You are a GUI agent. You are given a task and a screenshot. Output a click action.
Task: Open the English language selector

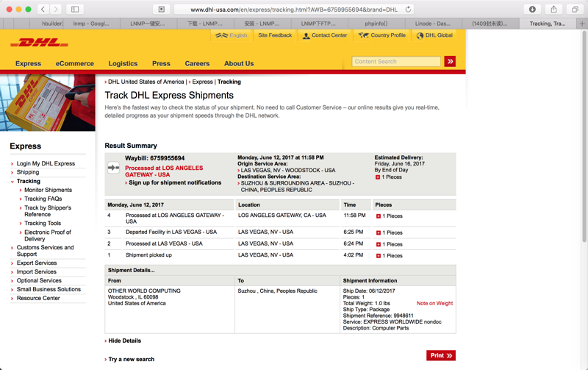[232, 35]
